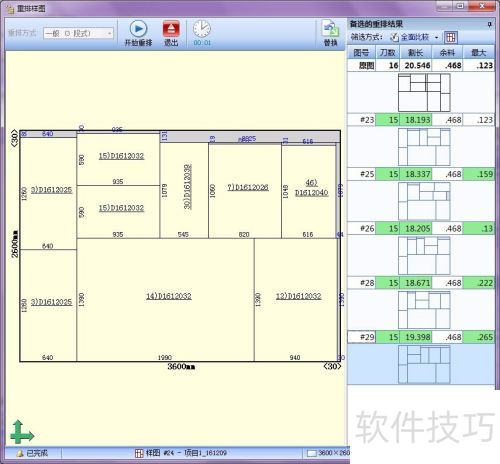
Task: Select result row #26
Action: 421,229
